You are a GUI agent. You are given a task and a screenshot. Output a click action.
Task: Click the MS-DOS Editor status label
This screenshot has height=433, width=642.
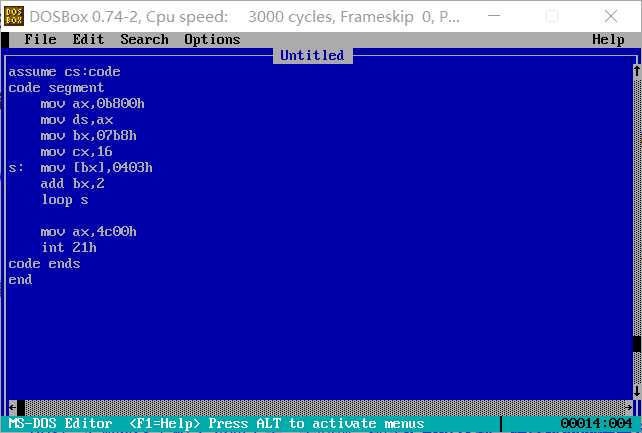(60, 423)
